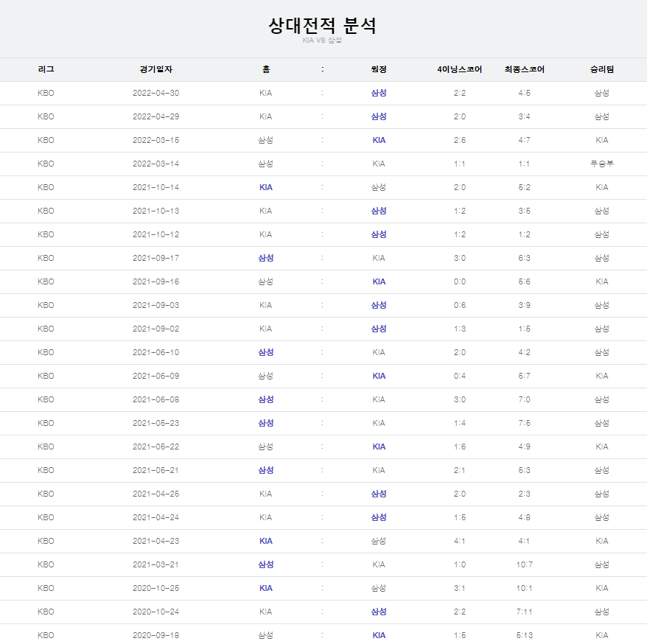The width and height of the screenshot is (647, 644).
Task: Click the date 2021-10-12
Action: click(156, 234)
